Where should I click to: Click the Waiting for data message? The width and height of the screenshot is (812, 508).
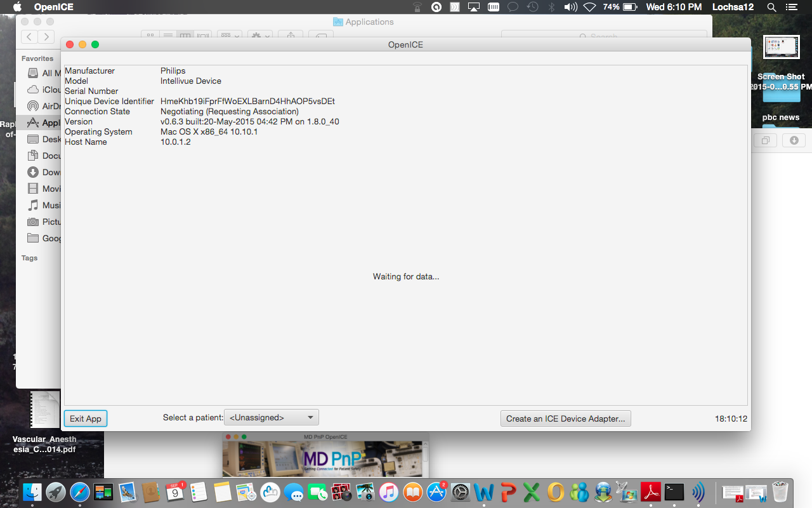(x=406, y=276)
